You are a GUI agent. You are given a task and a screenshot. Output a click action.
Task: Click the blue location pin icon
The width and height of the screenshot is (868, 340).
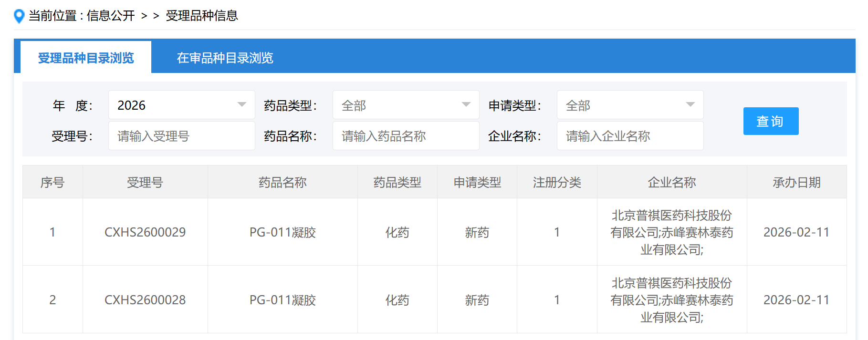click(19, 16)
